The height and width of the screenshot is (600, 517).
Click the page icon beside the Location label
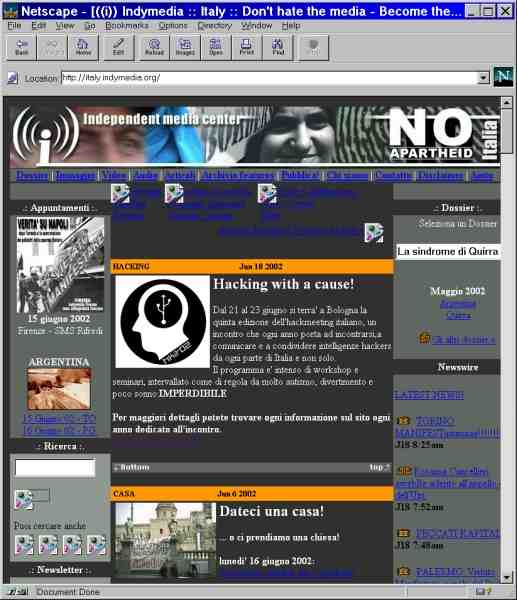coord(13,78)
